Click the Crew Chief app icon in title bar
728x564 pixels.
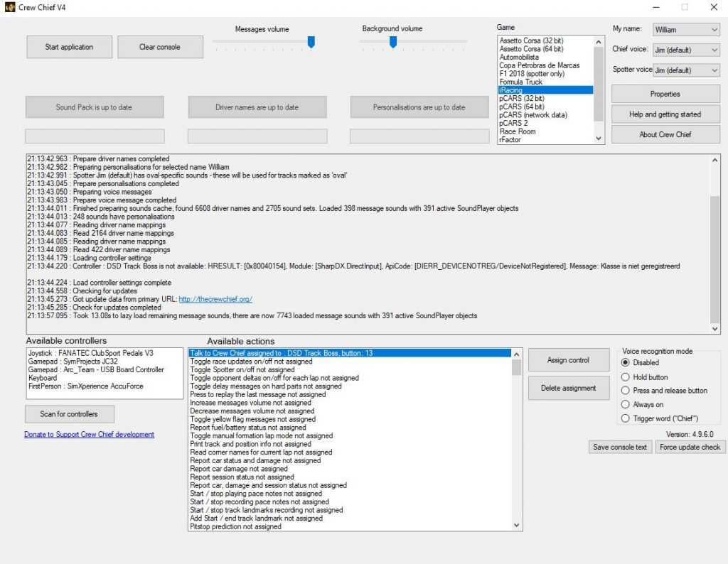pyautogui.click(x=9, y=7)
